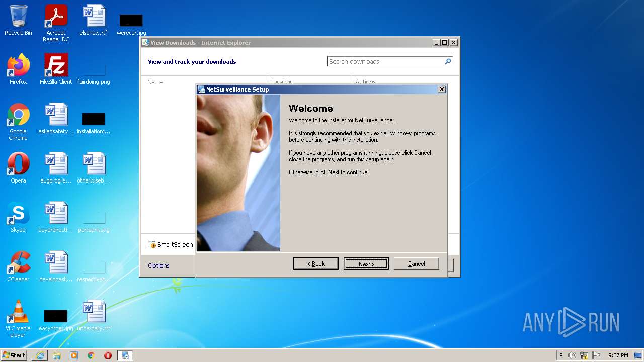Open the Start menu
This screenshot has width=644, height=362.
[x=14, y=355]
